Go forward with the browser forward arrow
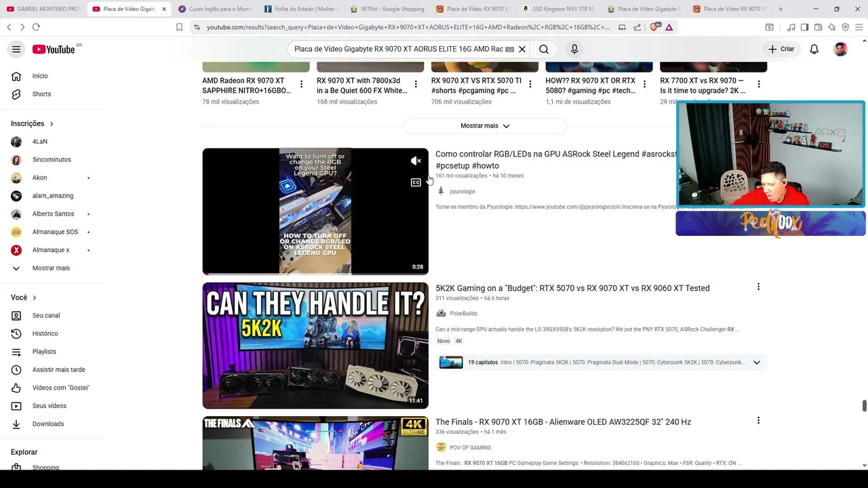The width and height of the screenshot is (868, 488). click(x=22, y=27)
